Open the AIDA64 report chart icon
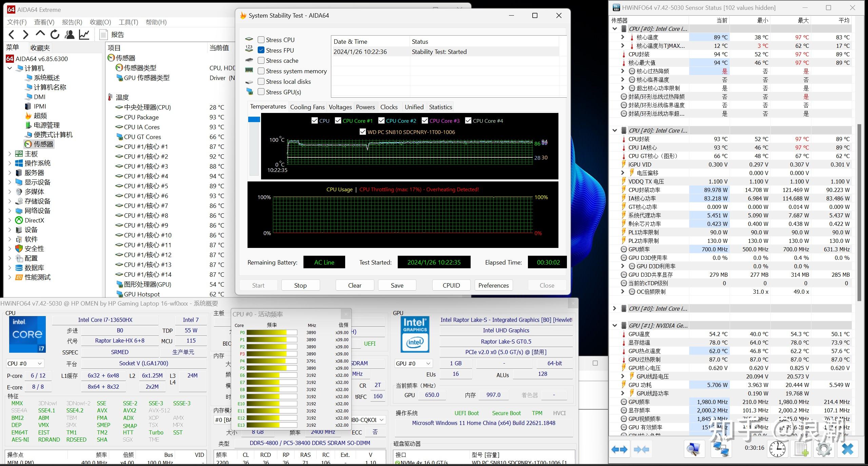Screen dimensions: 868x466 [x=84, y=35]
